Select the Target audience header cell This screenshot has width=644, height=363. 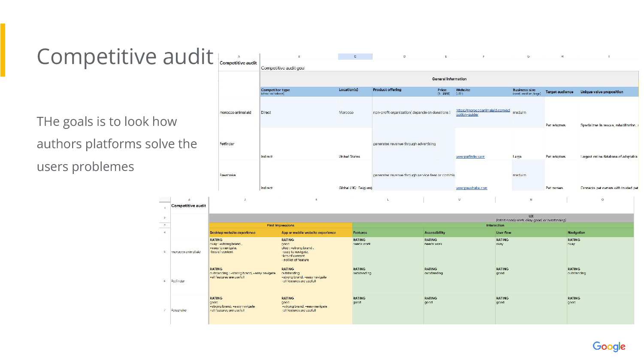click(x=559, y=92)
